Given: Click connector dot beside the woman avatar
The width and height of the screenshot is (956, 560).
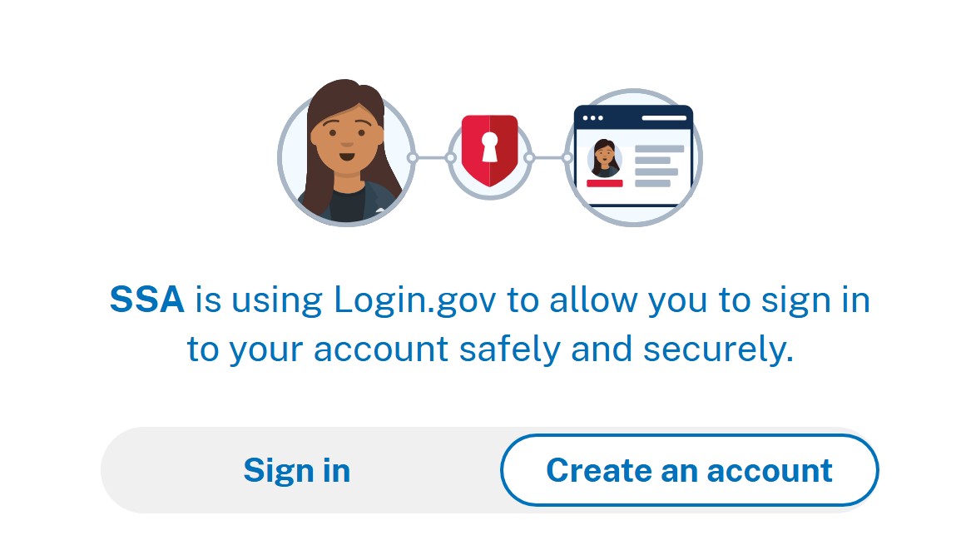Looking at the screenshot, I should coord(413,158).
